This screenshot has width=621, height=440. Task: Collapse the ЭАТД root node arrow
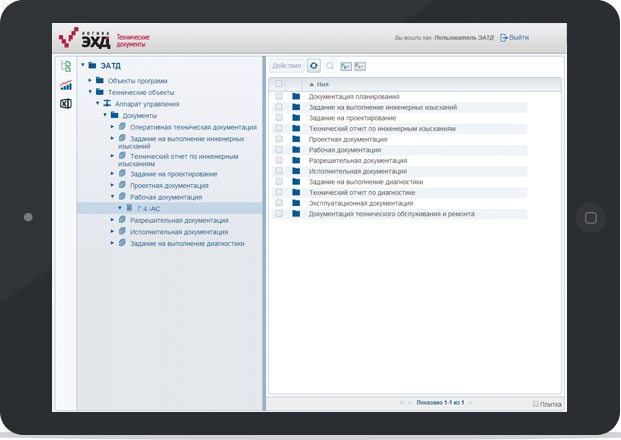pyautogui.click(x=82, y=66)
